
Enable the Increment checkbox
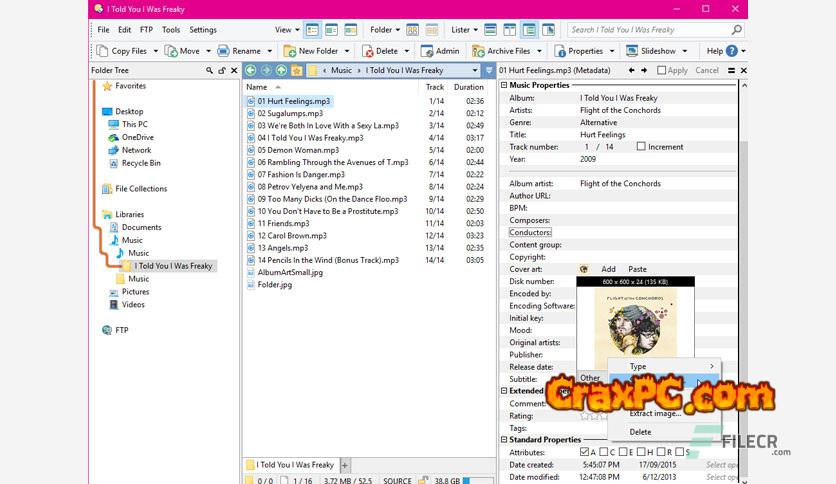641,147
